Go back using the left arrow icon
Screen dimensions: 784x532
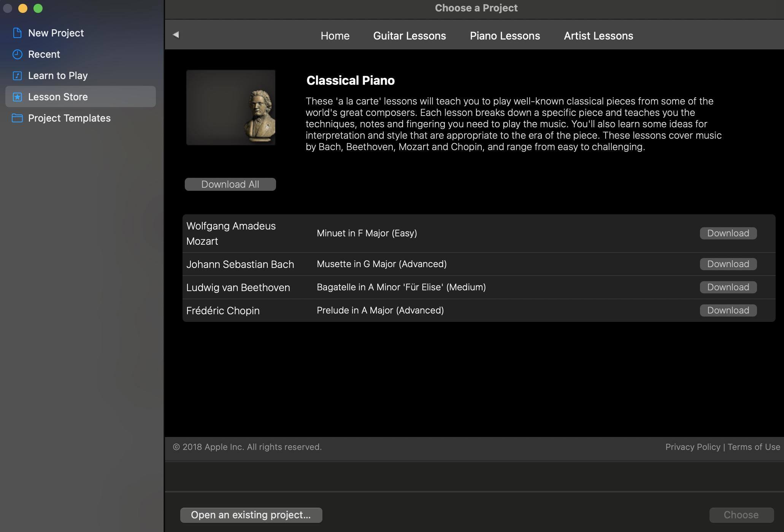coord(176,35)
